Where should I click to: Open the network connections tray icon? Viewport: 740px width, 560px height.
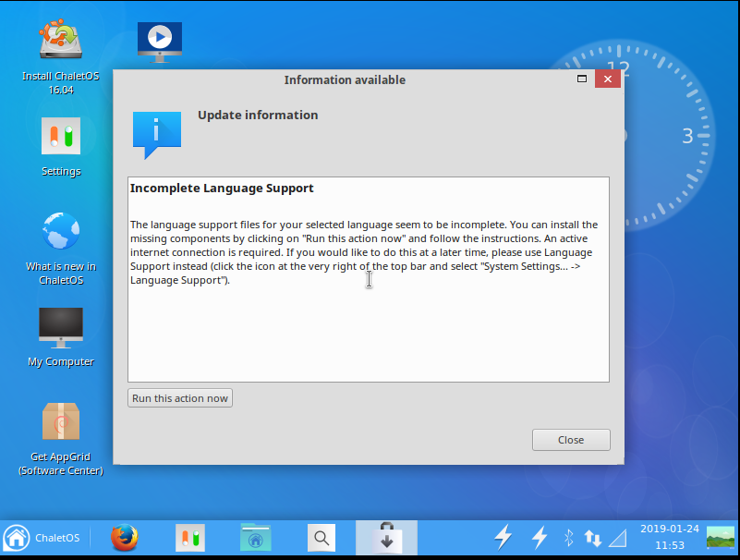tap(593, 537)
